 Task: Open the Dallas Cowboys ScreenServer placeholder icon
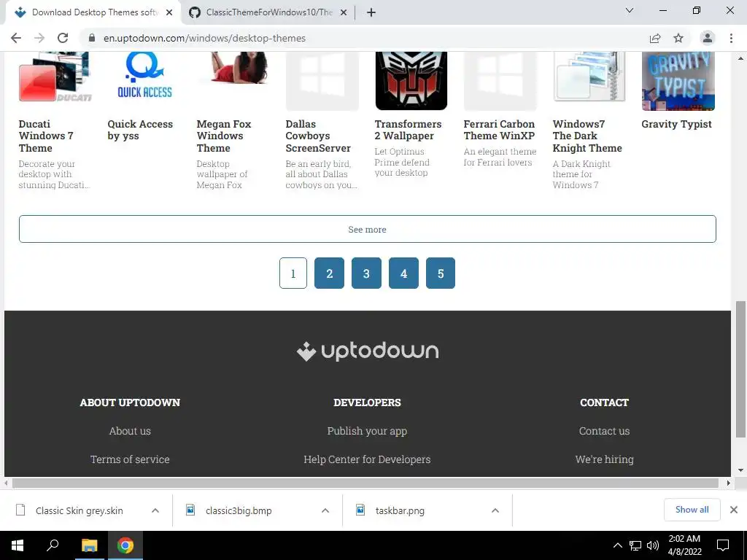pos(322,81)
